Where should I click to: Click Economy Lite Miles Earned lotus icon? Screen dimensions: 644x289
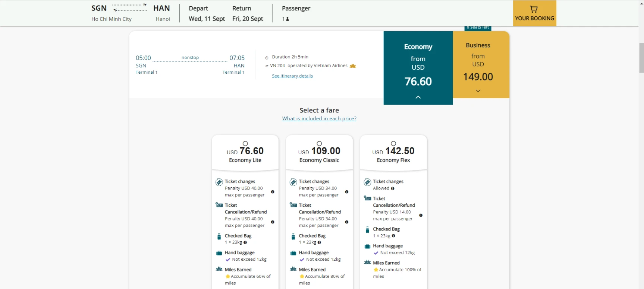click(x=219, y=269)
